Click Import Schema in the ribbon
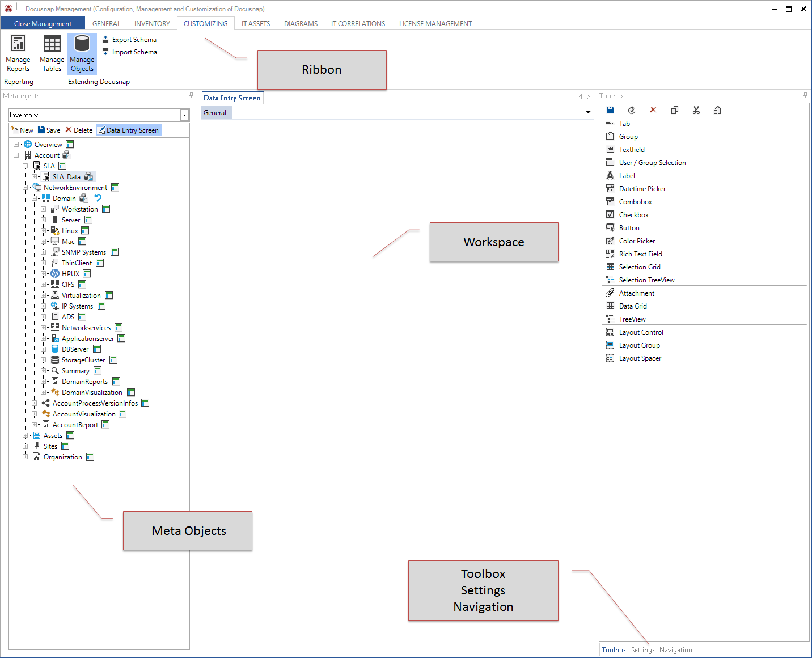812x658 pixels. tap(129, 52)
